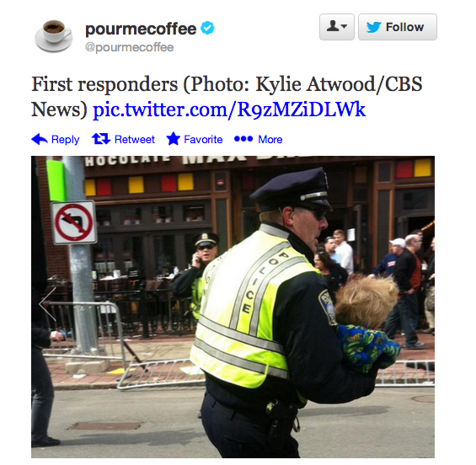Image resolution: width=476 pixels, height=465 pixels.
Task: Click the Reply arrow icon
Action: pyautogui.click(x=40, y=139)
